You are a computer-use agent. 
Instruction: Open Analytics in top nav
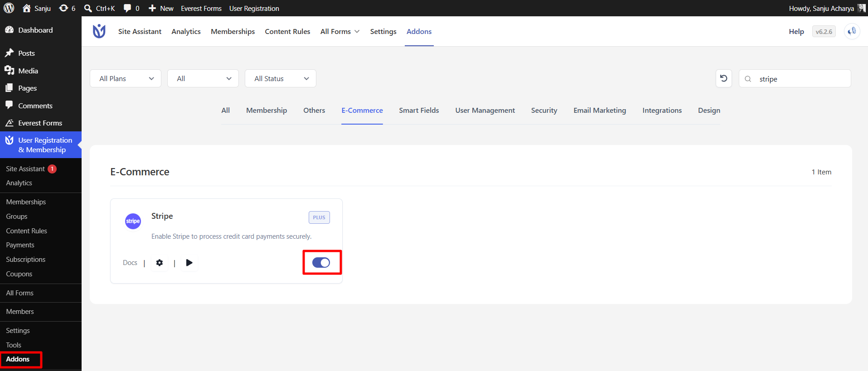(x=186, y=31)
